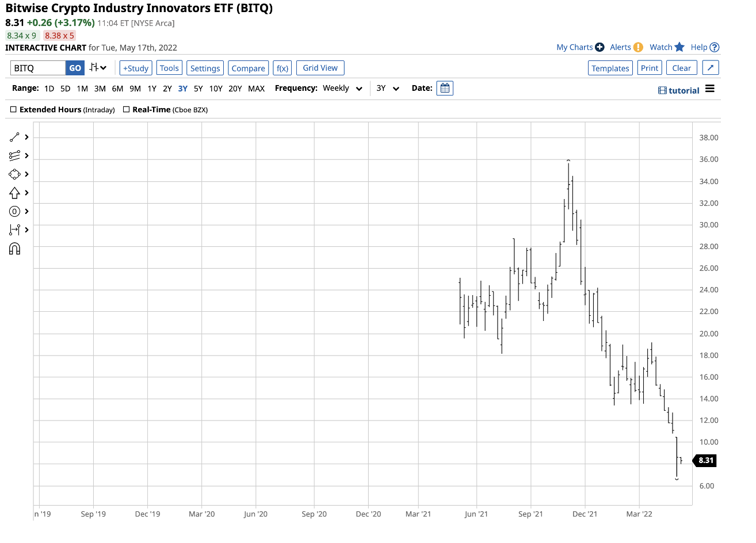
Task: Select the circled zero annotation tool
Action: 14,211
